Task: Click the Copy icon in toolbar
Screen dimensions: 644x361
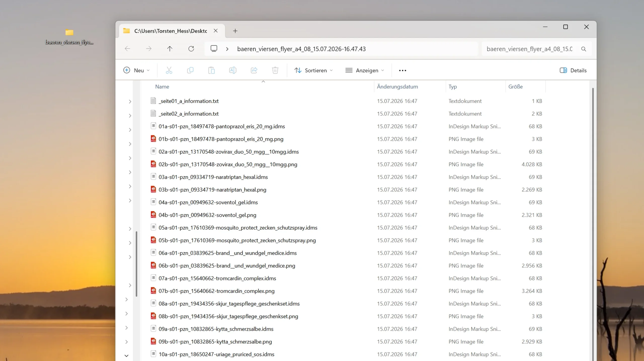Action: click(x=190, y=70)
